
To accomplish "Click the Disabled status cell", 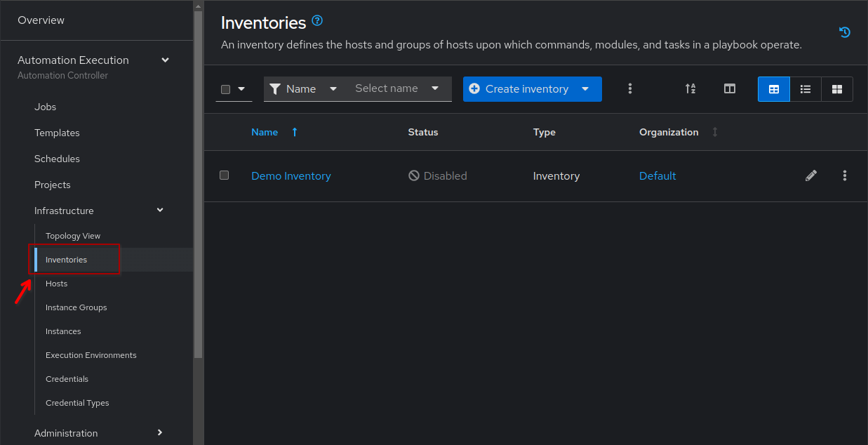I will [x=438, y=176].
